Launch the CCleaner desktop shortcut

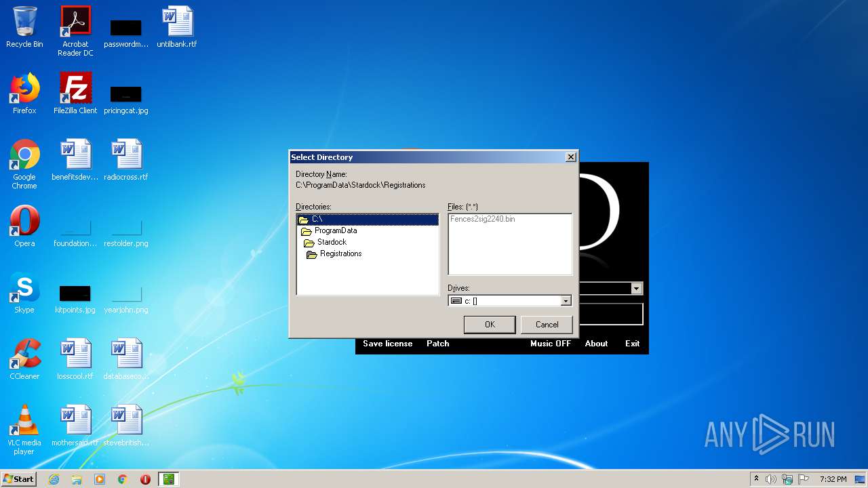click(24, 359)
